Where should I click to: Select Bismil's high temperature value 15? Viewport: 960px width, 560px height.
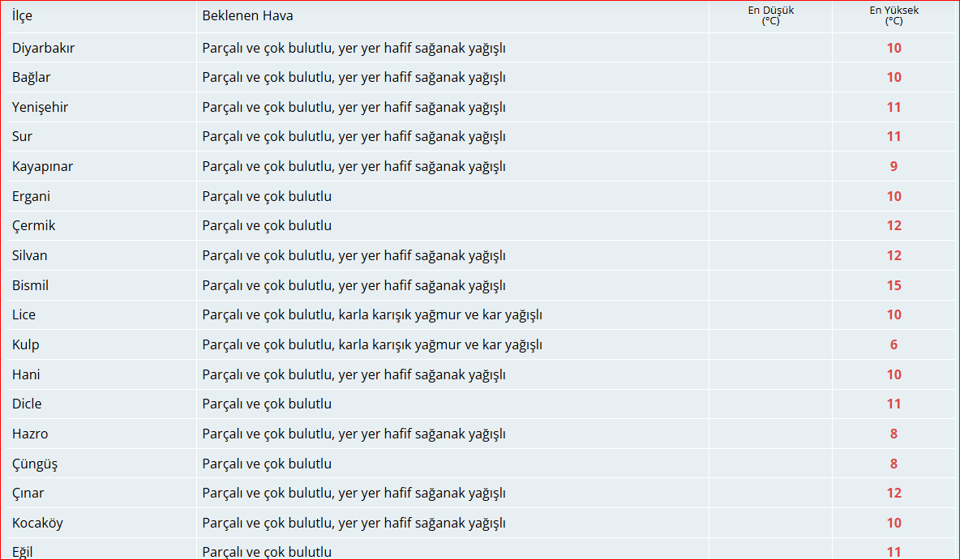pyautogui.click(x=894, y=284)
